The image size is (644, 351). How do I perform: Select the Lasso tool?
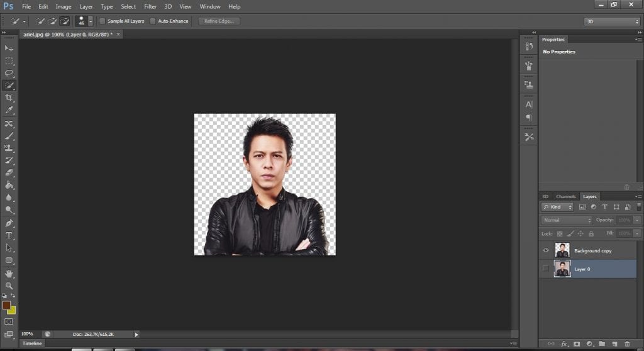(x=9, y=73)
